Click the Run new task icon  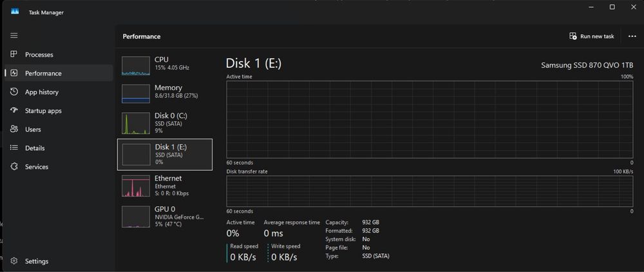click(573, 36)
